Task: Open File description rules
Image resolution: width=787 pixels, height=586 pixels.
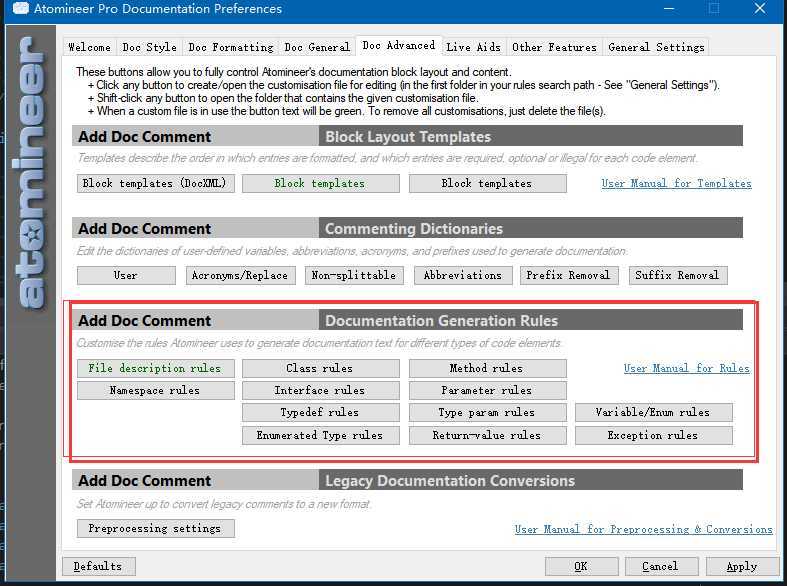Action: click(156, 368)
